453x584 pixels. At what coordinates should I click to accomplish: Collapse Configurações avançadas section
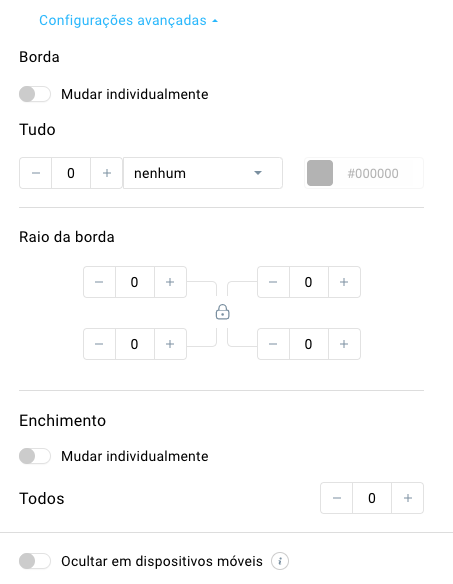coord(128,20)
